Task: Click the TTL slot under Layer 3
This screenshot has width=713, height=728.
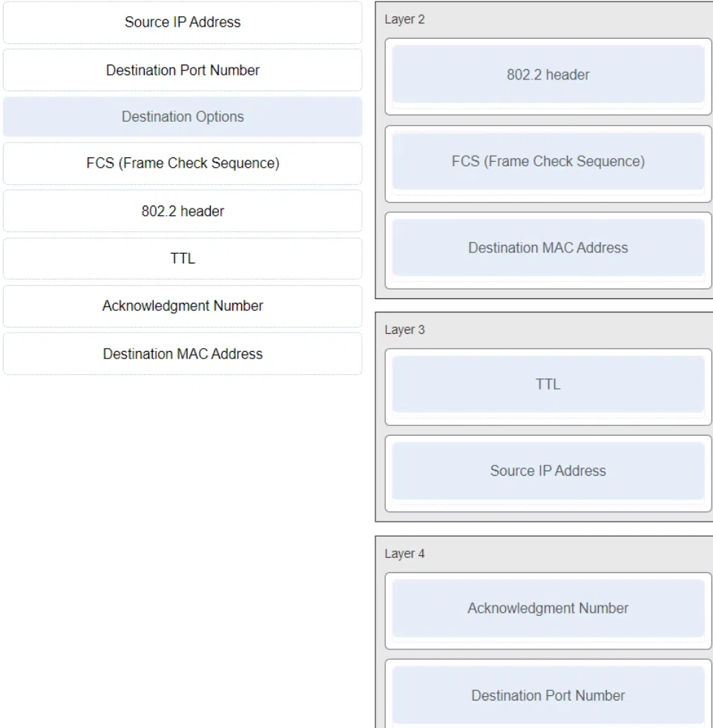Action: [x=548, y=384]
